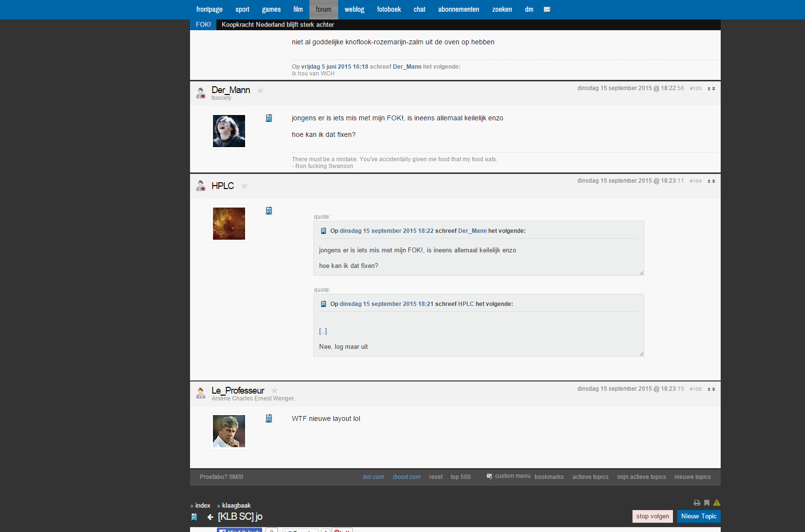Click the post icon beside Der_Mann's message
Screen dimensions: 805x532
(x=268, y=118)
